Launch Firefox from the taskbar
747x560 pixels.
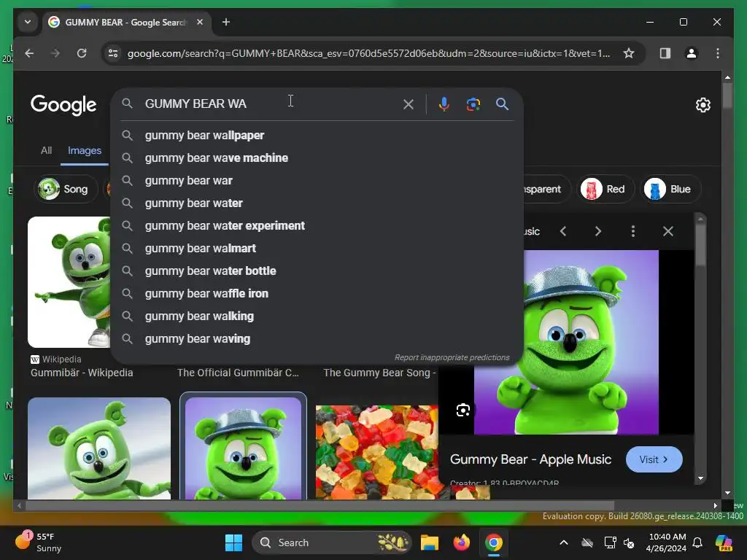click(461, 542)
